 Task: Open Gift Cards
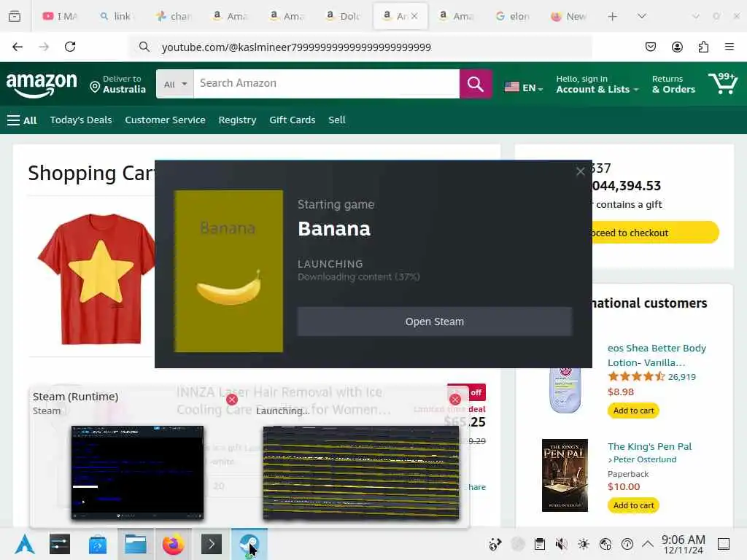(x=292, y=120)
